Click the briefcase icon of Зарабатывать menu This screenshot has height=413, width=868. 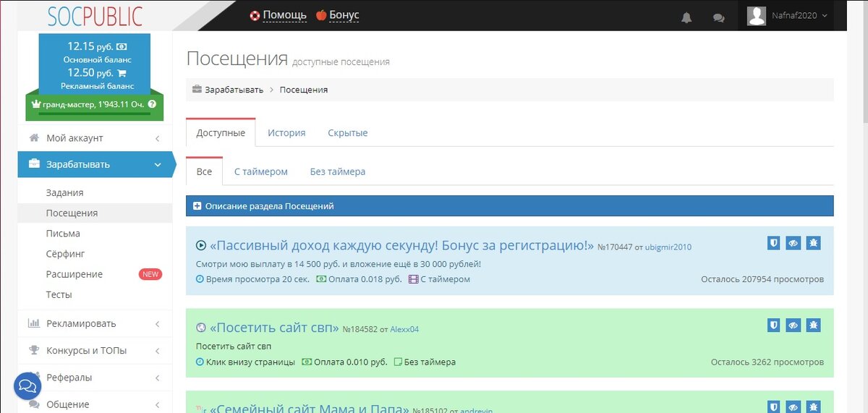click(34, 164)
